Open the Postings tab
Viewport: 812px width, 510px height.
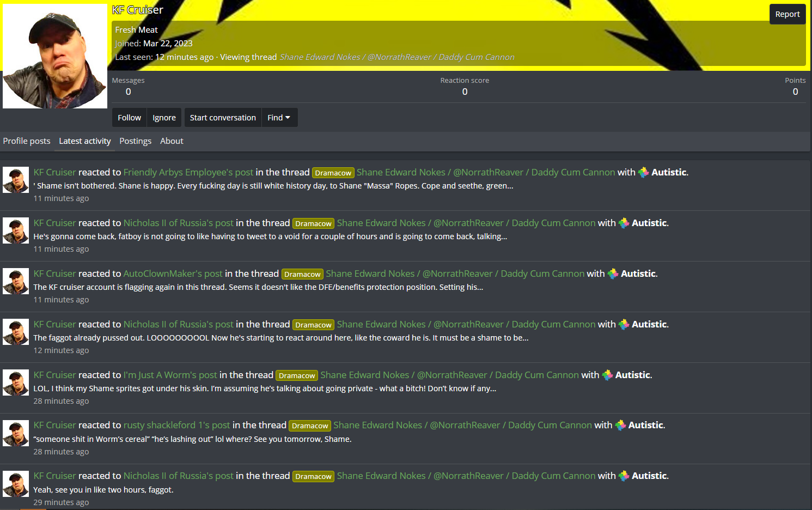click(x=136, y=141)
